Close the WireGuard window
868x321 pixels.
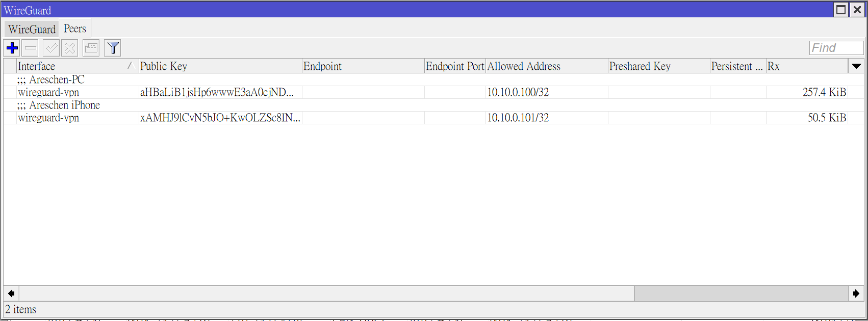857,10
